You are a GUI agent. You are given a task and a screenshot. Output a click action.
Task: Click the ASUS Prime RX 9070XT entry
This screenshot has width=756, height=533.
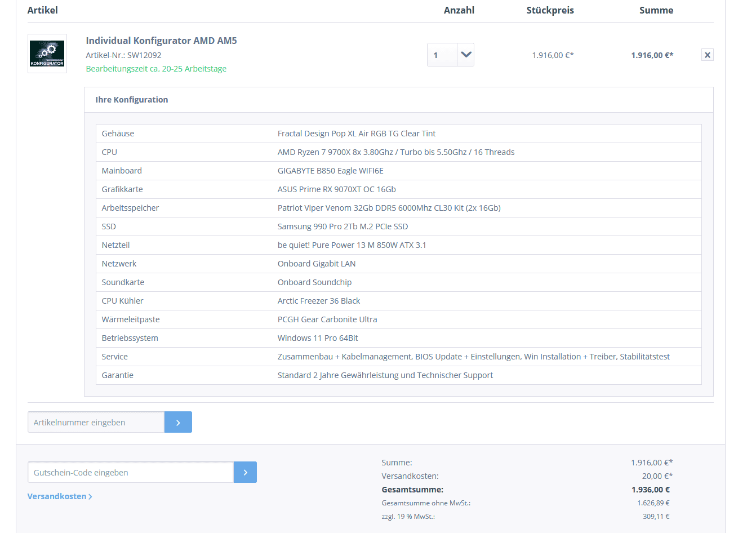click(x=336, y=189)
